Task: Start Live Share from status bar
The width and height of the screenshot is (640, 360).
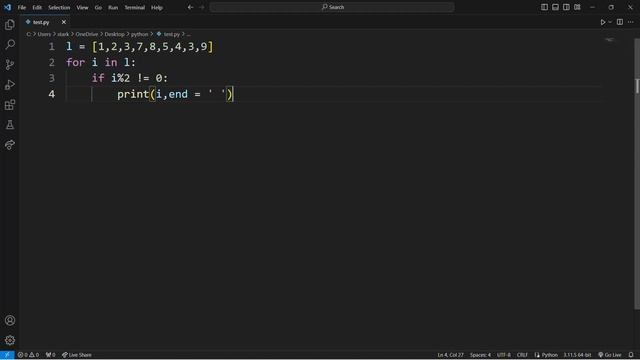Action: [77, 355]
